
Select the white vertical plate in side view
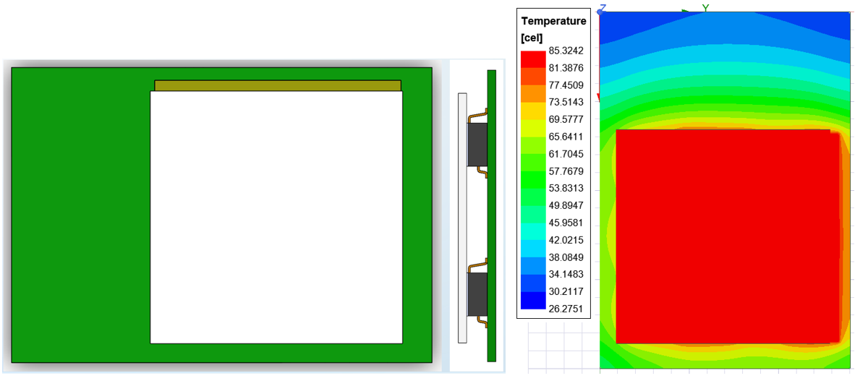click(462, 217)
